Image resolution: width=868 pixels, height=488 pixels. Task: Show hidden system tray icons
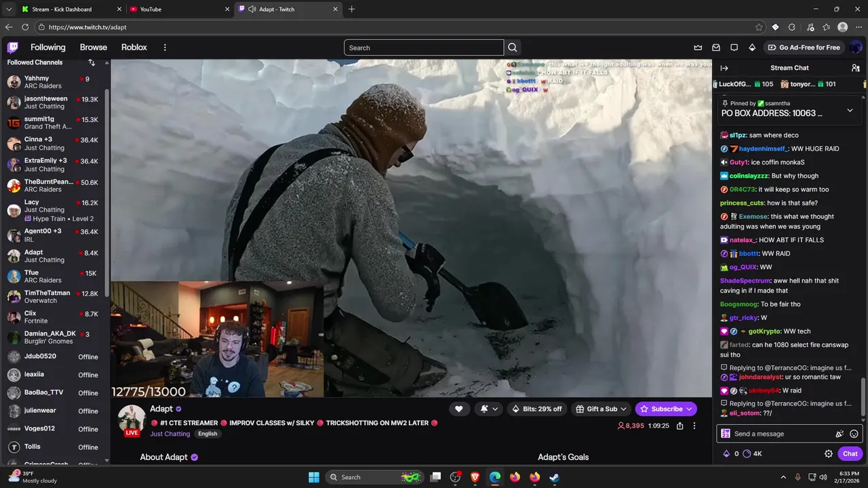point(783,477)
